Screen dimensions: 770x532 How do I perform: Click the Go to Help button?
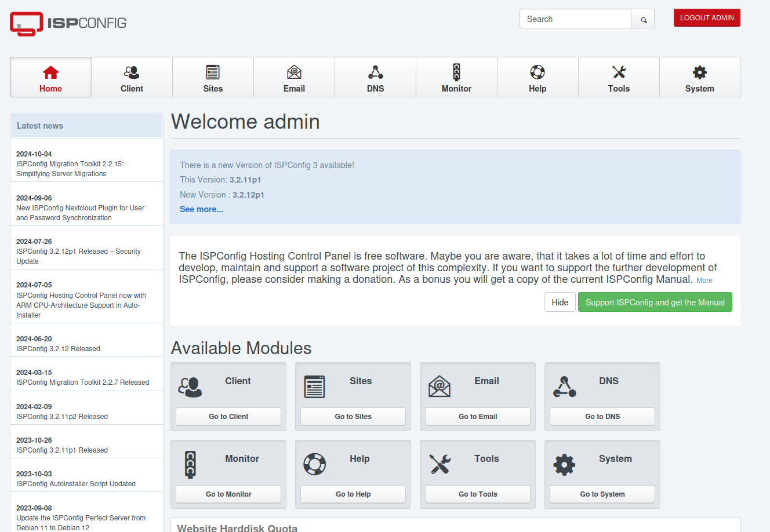[353, 494]
